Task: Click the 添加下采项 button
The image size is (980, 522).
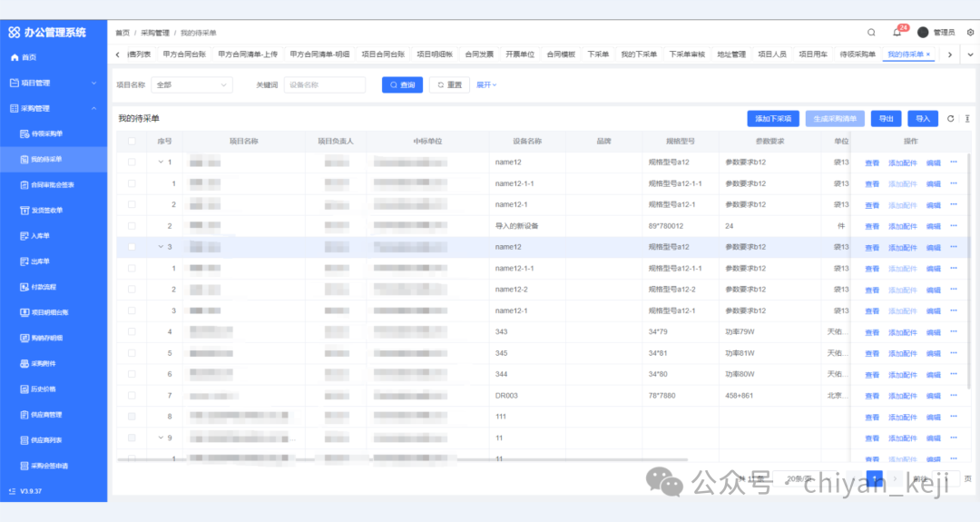Action: point(773,119)
